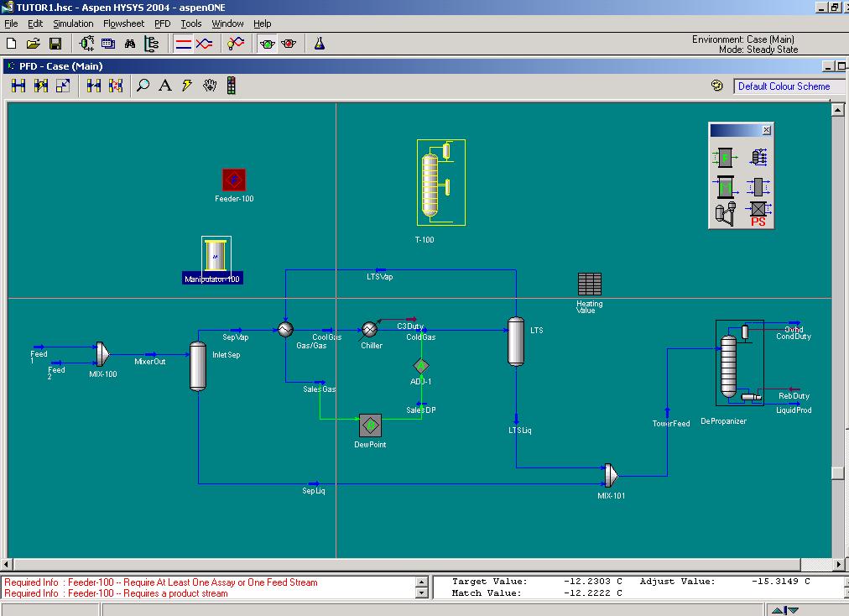Select the crossed lines Dynamics mode icon
The width and height of the screenshot is (849, 616).
coord(204,44)
